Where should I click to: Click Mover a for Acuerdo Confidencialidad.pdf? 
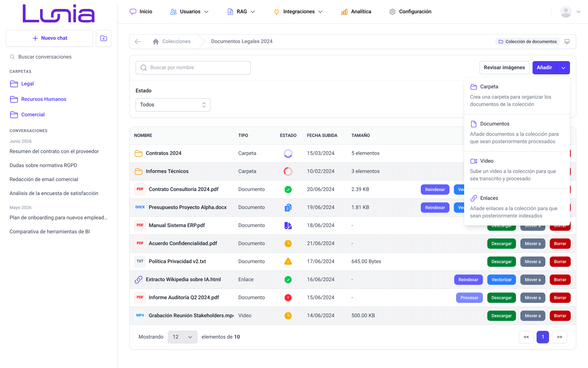[533, 244]
